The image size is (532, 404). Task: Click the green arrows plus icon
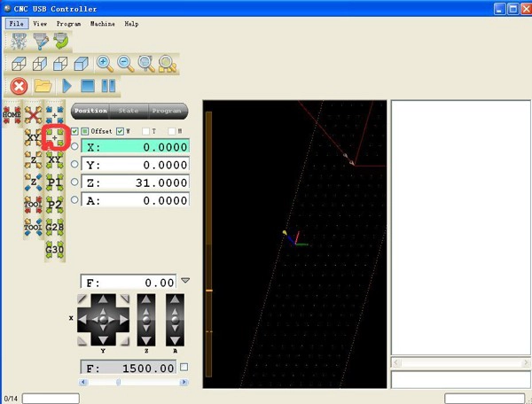[55, 137]
